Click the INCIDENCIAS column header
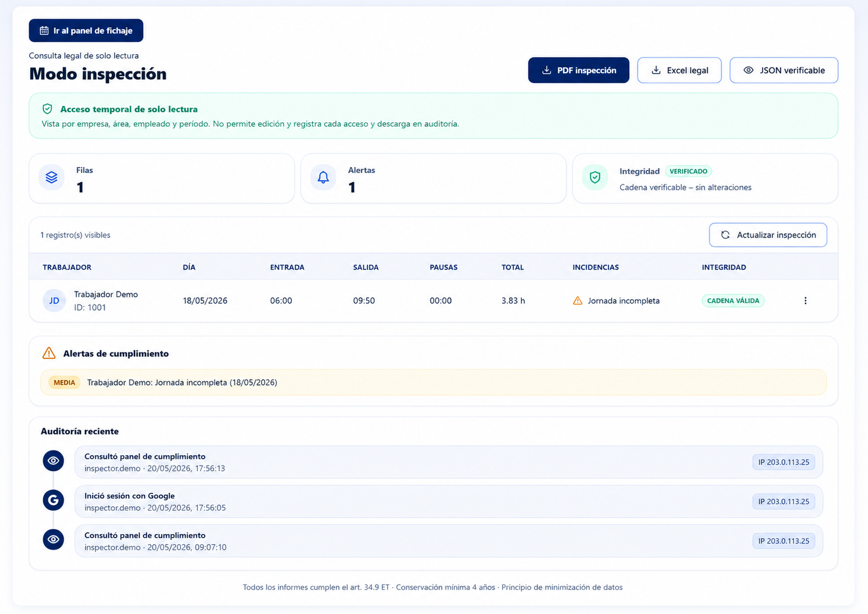This screenshot has height=614, width=868. (596, 268)
